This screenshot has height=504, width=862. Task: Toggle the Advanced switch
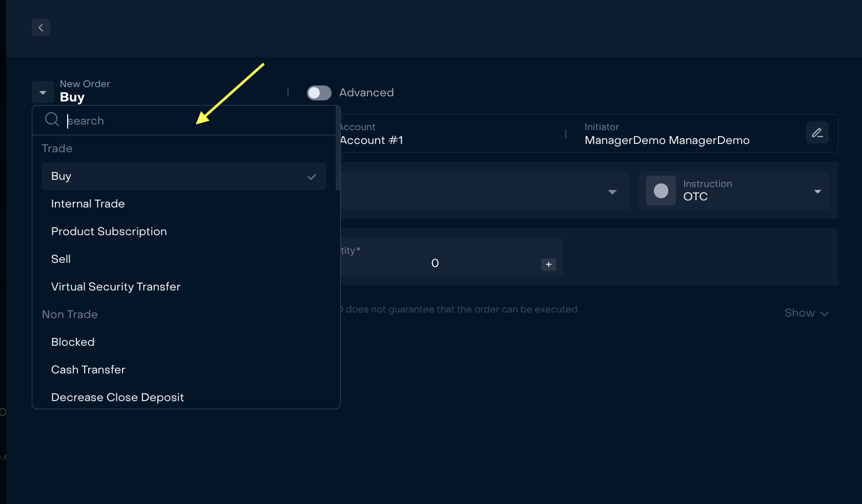click(x=319, y=93)
